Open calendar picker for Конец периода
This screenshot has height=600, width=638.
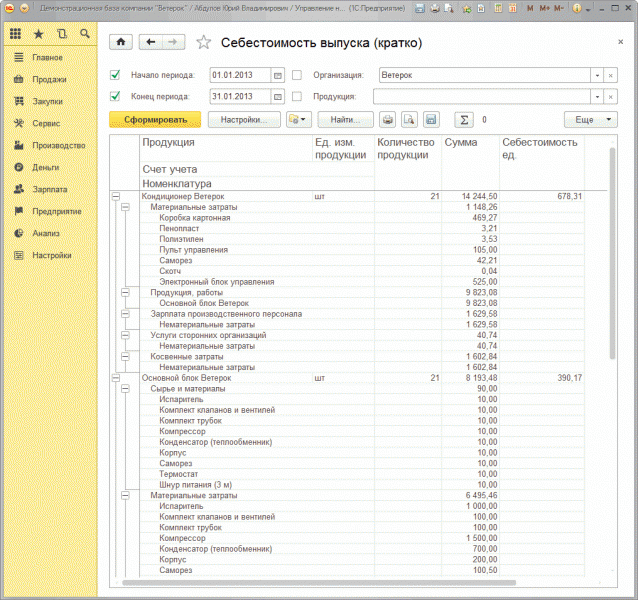pyautogui.click(x=277, y=97)
